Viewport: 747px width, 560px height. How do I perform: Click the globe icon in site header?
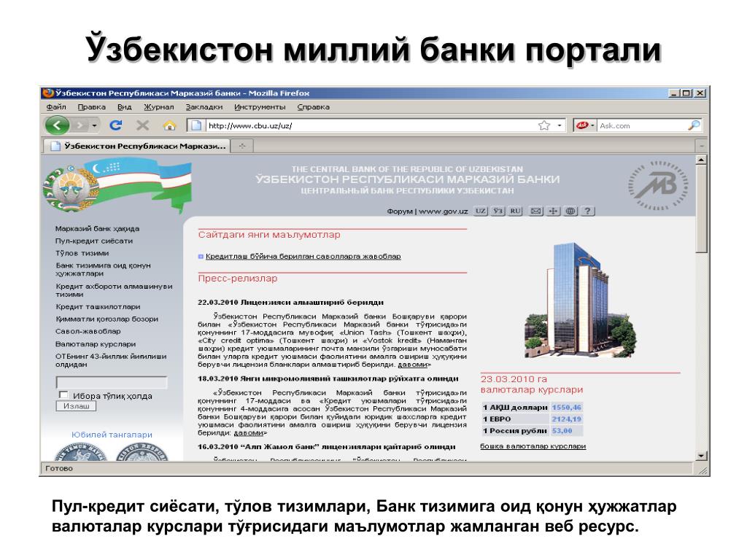coord(570,211)
